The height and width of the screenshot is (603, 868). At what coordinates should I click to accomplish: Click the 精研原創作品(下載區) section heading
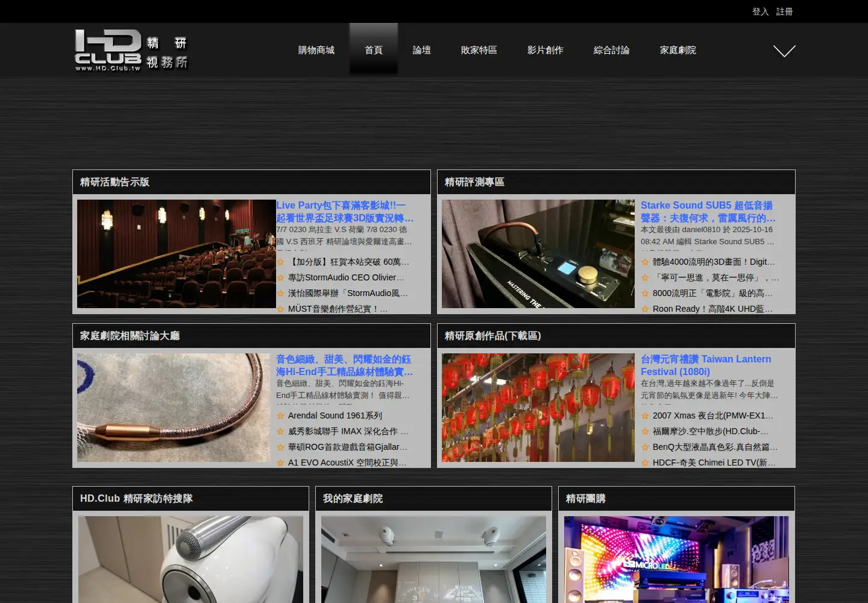click(492, 336)
